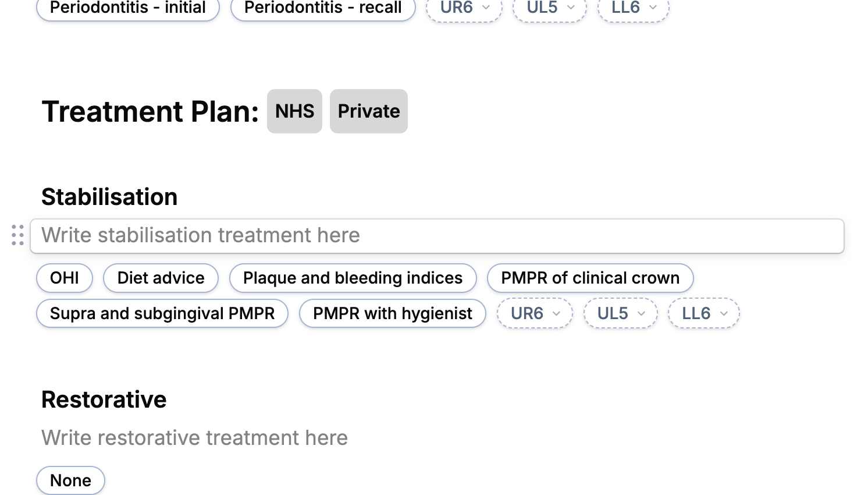
Task: Pick the Periodontitis - recall chip
Action: click(x=323, y=8)
